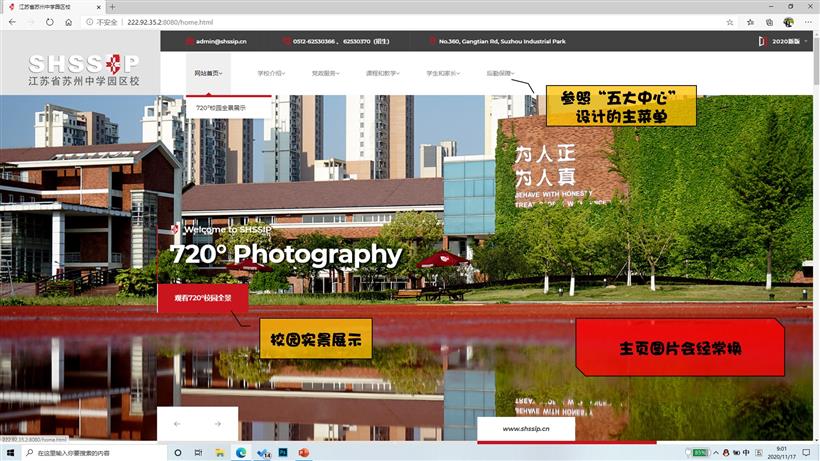Click the 中 input language indicator

[746, 453]
